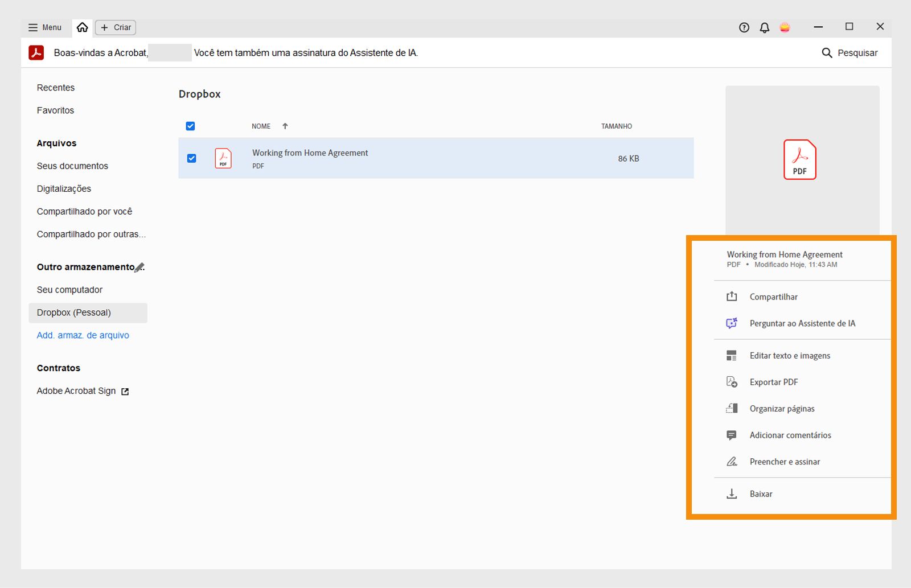Open Digitalizações in the sidebar
Screen dimensions: 911x588
(64, 189)
